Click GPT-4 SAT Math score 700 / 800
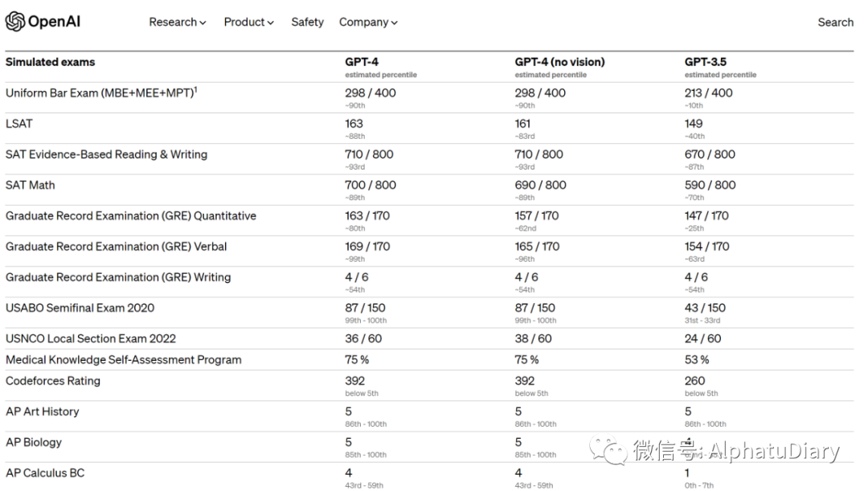The width and height of the screenshot is (868, 491). tap(371, 185)
